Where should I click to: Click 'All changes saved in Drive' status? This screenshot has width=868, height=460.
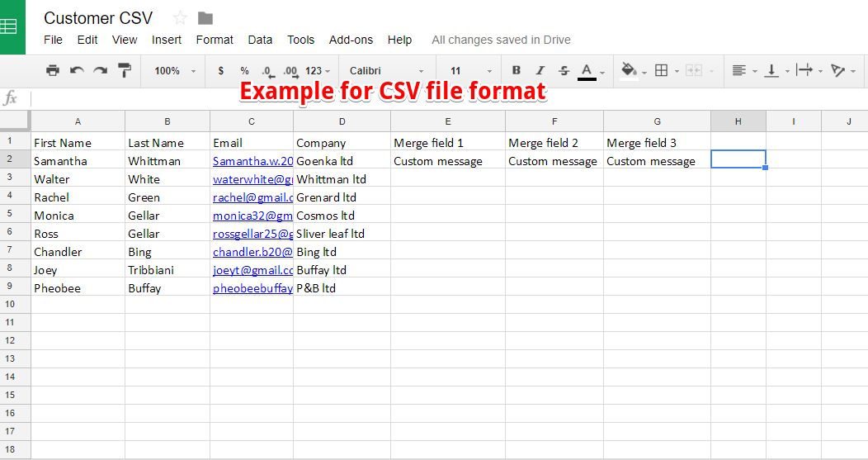click(x=501, y=40)
